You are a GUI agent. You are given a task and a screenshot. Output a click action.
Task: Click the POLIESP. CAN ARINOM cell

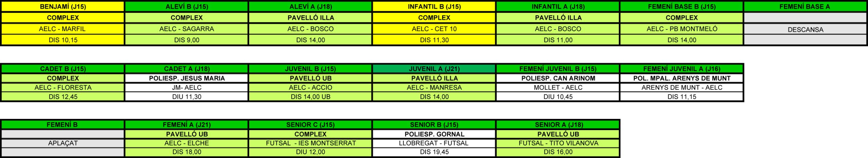point(558,78)
